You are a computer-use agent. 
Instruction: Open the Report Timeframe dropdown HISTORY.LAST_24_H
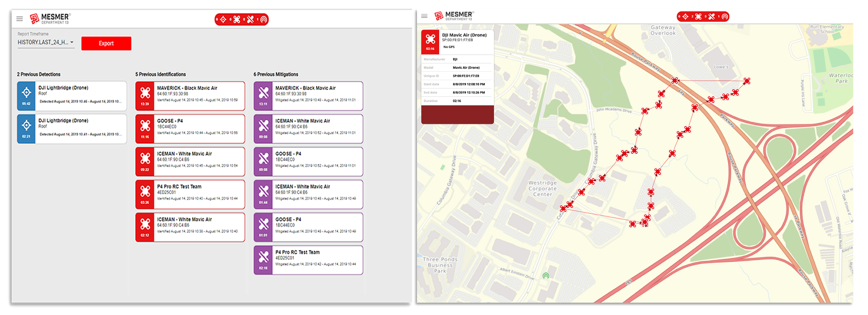tap(46, 42)
